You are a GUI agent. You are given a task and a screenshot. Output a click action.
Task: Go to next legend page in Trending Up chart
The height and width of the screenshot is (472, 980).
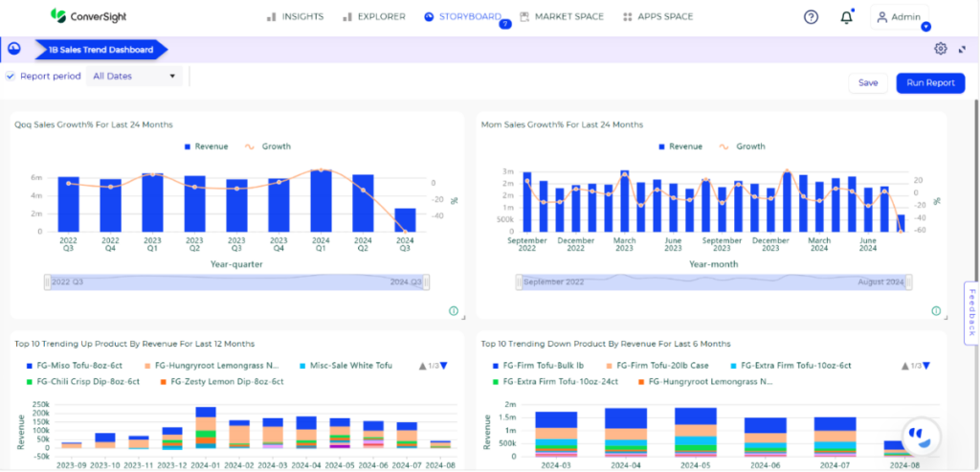[443, 366]
